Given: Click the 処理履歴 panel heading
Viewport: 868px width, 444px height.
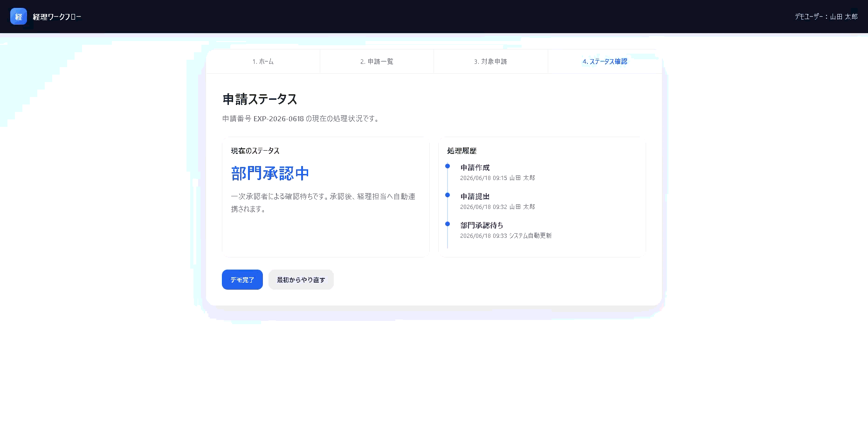Looking at the screenshot, I should 462,151.
